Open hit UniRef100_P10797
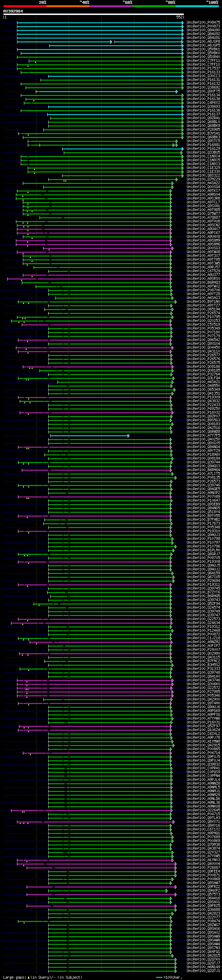This screenshot has width=222, height=980. (203, 543)
